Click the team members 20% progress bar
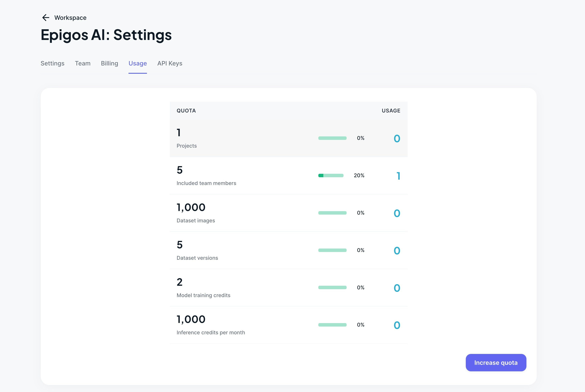This screenshot has height=392, width=585. tap(331, 176)
